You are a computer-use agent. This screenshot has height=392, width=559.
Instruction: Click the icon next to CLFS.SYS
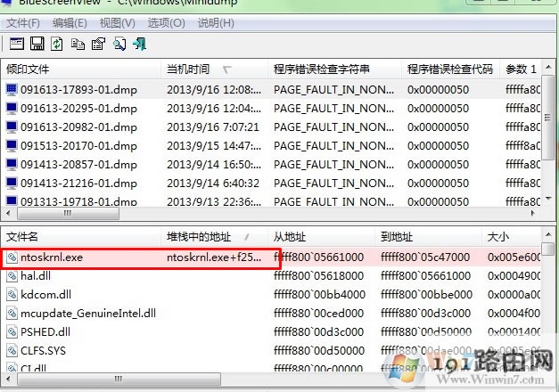(12, 351)
